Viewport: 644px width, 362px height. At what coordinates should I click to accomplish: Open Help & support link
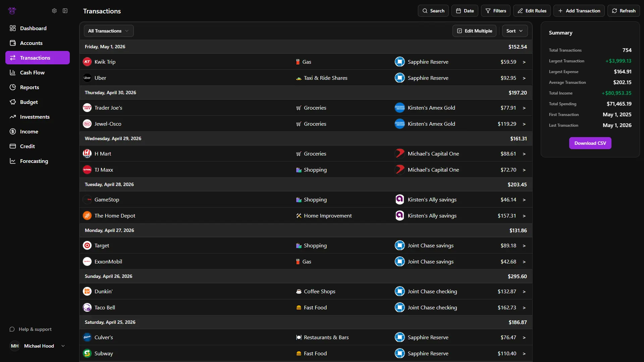[35, 329]
